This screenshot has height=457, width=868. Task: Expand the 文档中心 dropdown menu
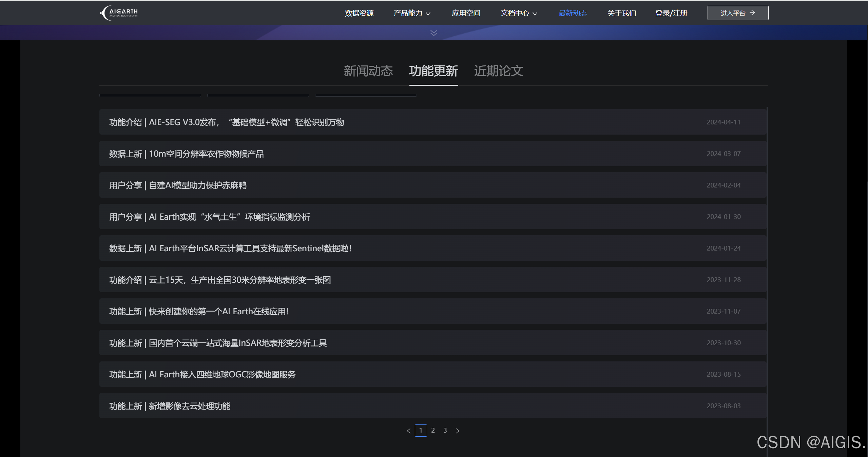tap(519, 13)
